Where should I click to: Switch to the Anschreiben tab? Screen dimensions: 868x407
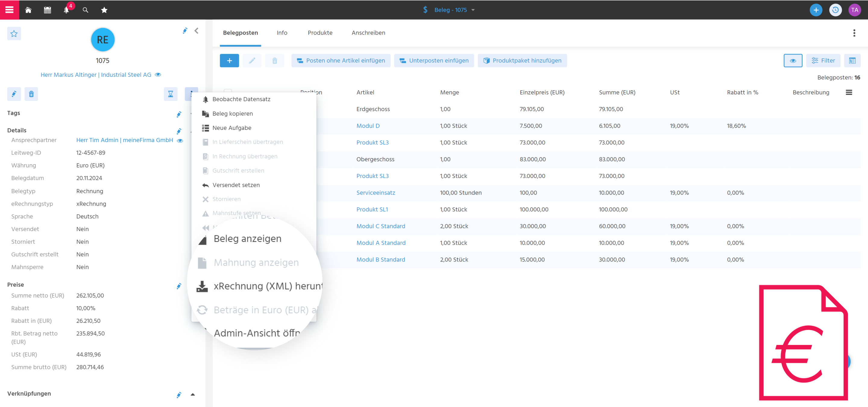[x=368, y=33]
